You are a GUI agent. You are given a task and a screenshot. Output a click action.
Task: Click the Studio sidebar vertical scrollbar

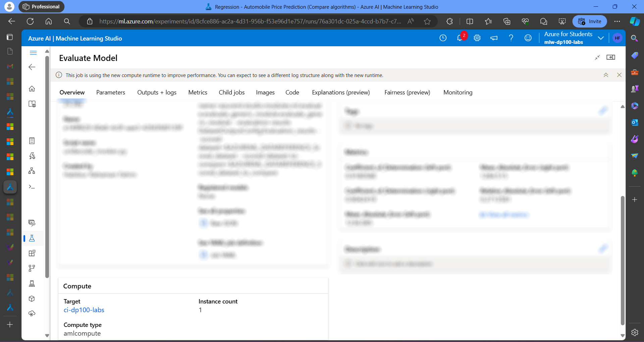tap(47, 167)
